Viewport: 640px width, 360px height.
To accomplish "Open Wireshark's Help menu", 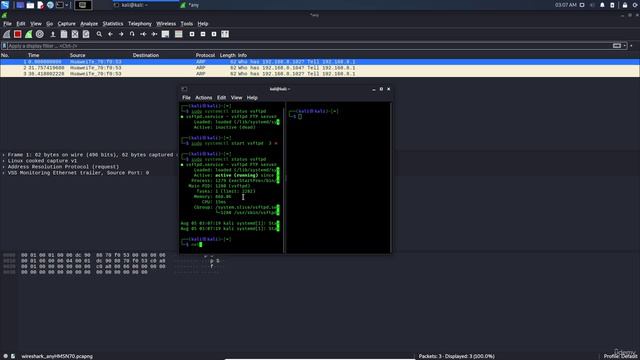I will [203, 24].
